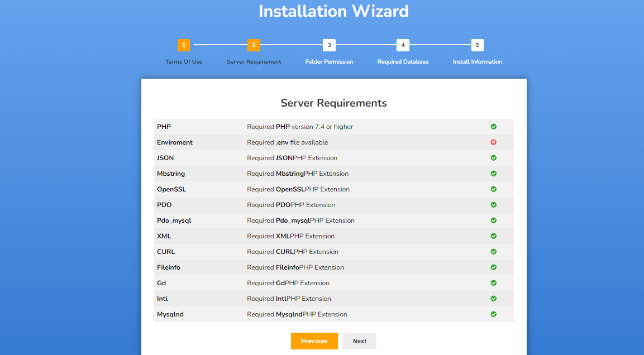This screenshot has height=355, width=644.
Task: Click the green check icon for CURL
Action: coord(493,252)
